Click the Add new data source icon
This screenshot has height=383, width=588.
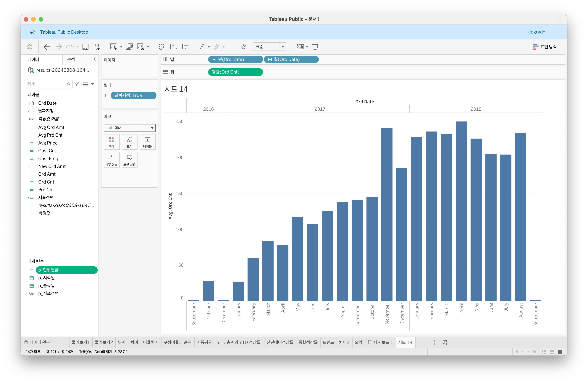97,47
